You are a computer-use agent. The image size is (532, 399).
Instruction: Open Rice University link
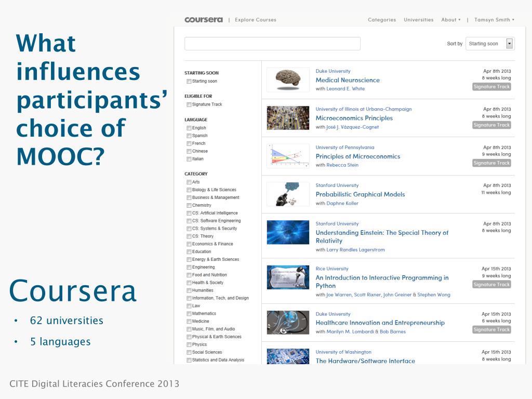tap(332, 269)
